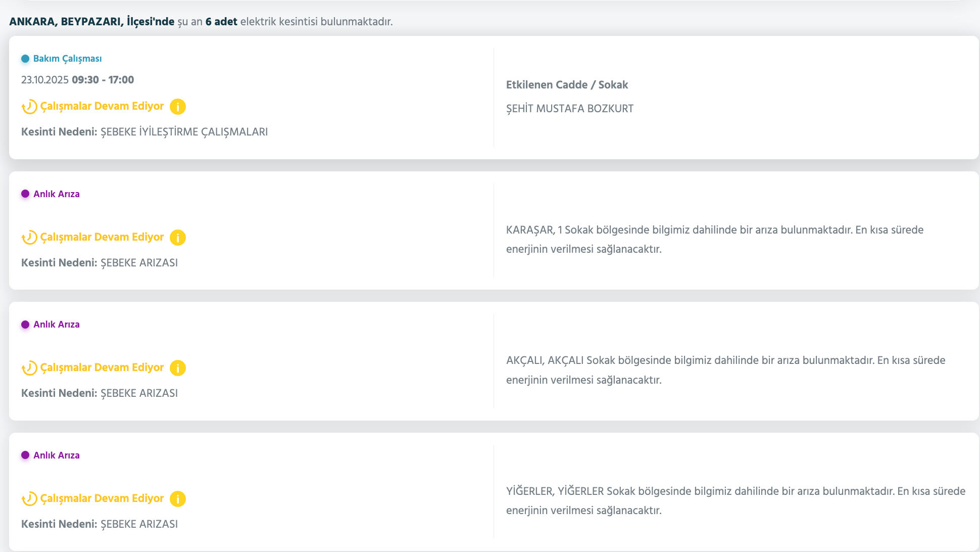Screen dimensions: 980x552
Task: Click info icon in AKÇALI outage card
Action: tap(177, 368)
